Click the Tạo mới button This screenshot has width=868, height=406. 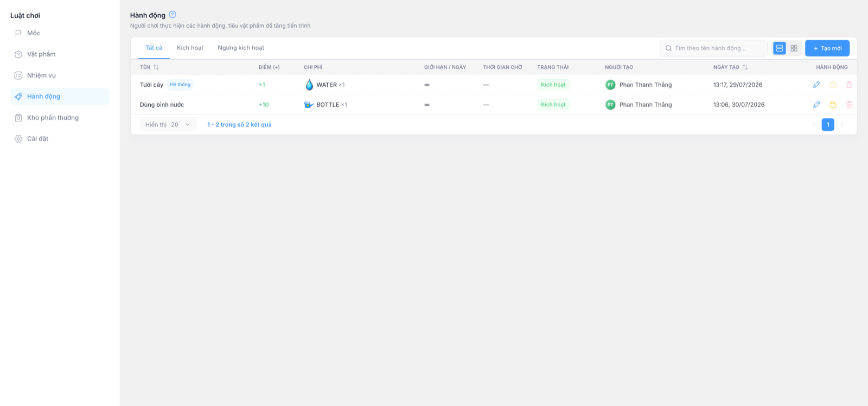point(827,48)
